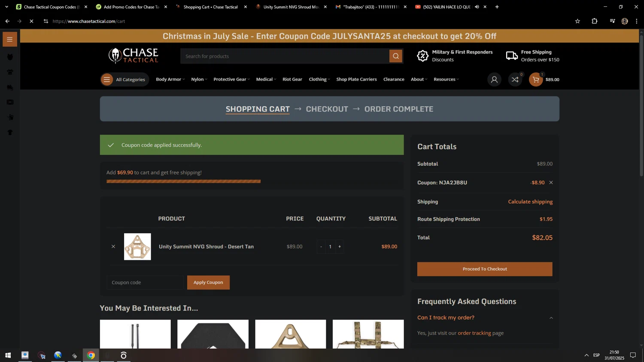Expand About dropdown menu
The height and width of the screenshot is (362, 644).
tap(419, 79)
